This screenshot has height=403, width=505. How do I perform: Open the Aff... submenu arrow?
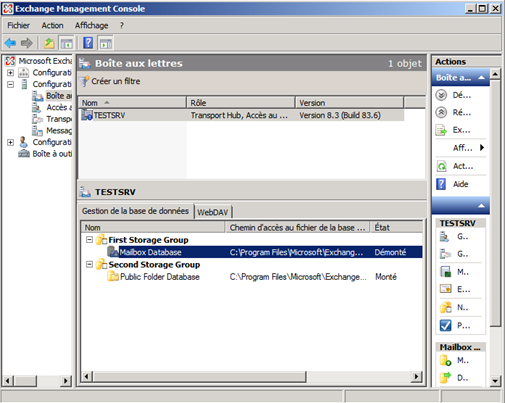point(482,147)
